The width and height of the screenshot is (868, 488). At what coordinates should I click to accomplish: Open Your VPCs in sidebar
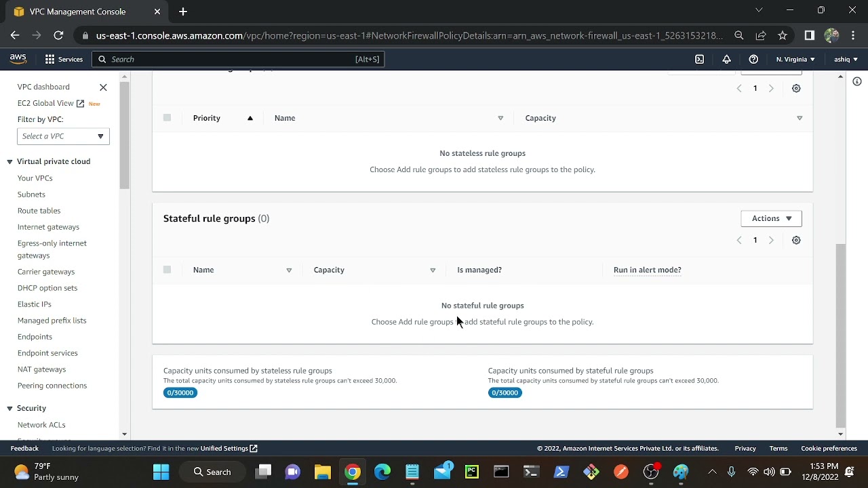[35, 178]
